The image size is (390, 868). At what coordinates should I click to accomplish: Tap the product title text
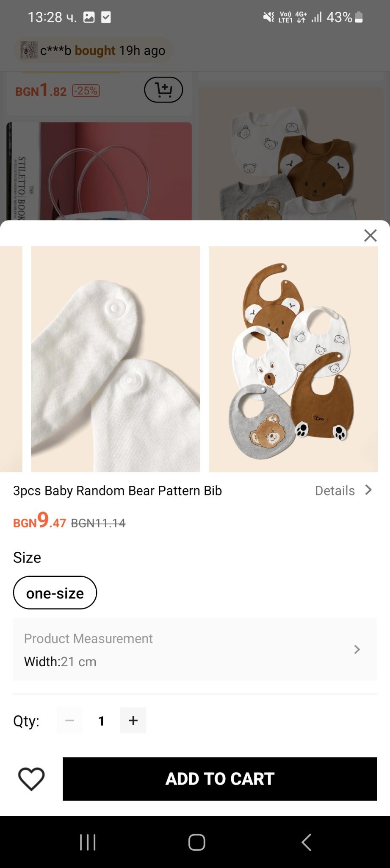pos(117,490)
